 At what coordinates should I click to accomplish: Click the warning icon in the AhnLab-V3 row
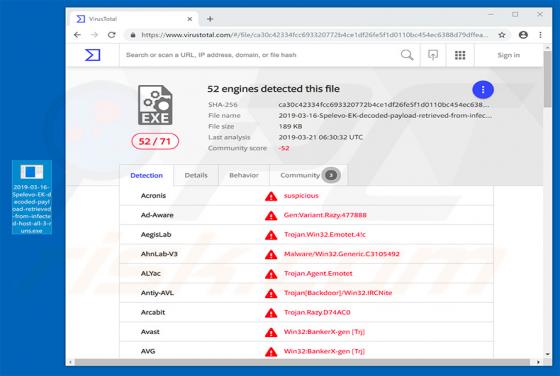(x=271, y=254)
